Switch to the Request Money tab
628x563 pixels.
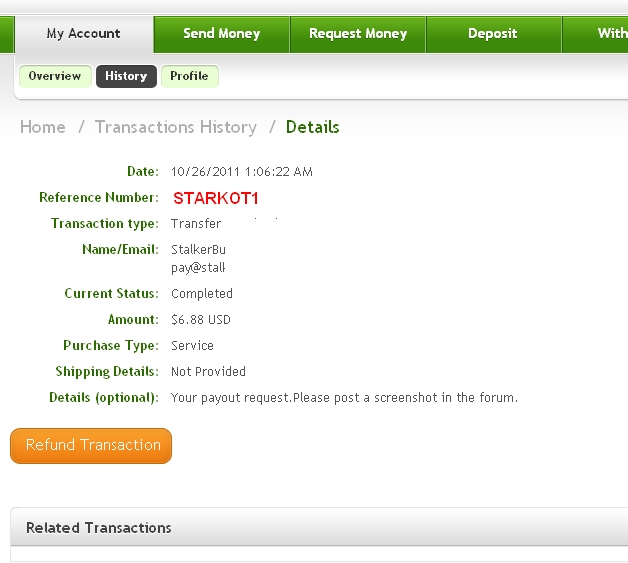point(357,34)
